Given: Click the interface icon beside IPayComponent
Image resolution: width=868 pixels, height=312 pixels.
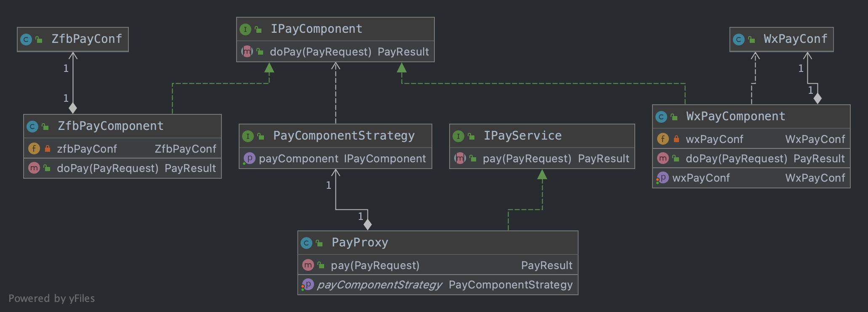Looking at the screenshot, I should coord(245,29).
